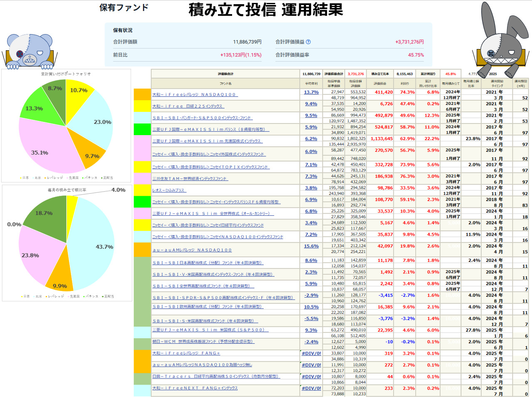This screenshot has width=532, height=397.
Task: Select the 8,155,463 principal cell
Action: pos(405,74)
